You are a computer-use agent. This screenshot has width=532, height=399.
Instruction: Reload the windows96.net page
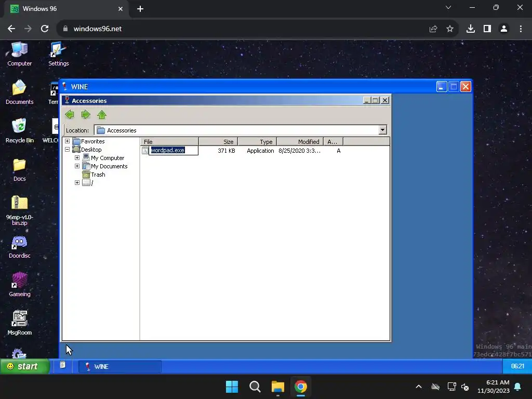(x=45, y=29)
